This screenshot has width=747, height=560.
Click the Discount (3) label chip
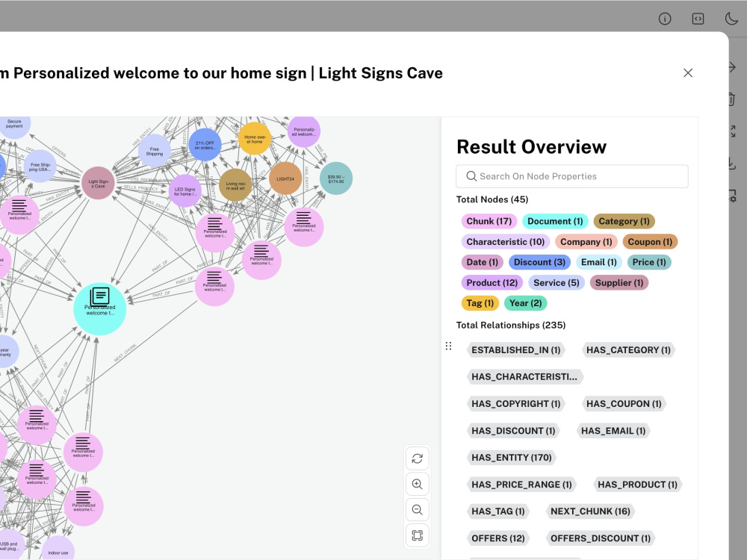539,262
